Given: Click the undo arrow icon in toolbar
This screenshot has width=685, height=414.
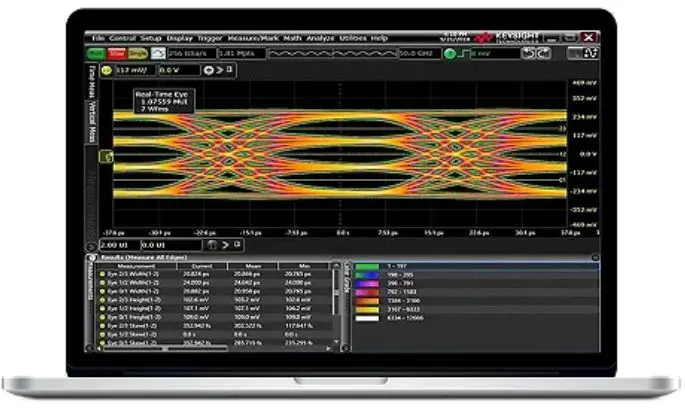Looking at the screenshot, I should (529, 53).
